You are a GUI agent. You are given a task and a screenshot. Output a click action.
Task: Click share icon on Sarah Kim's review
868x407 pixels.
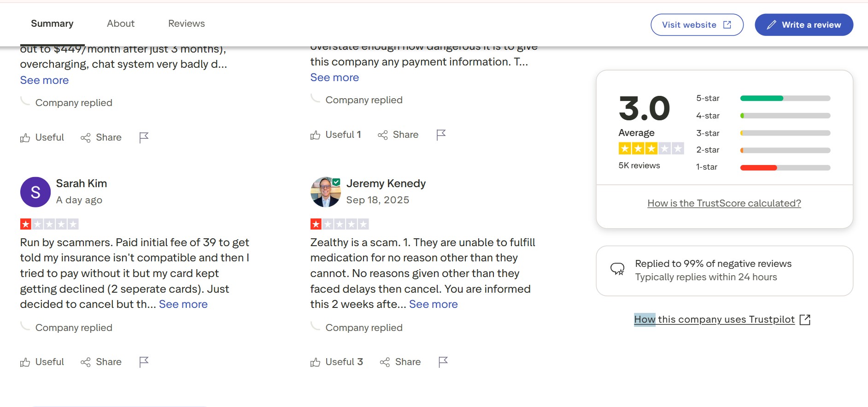click(86, 362)
